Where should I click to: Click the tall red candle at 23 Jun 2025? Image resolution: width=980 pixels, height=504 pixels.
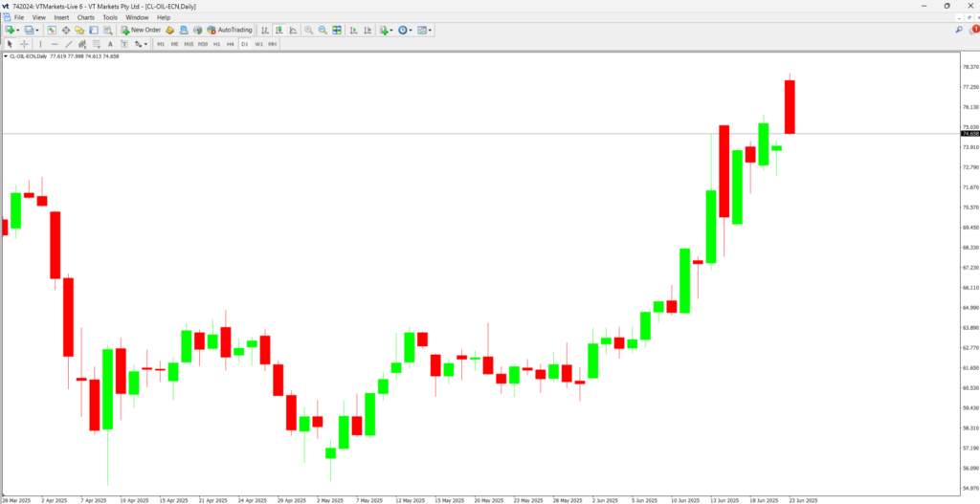[790, 107]
